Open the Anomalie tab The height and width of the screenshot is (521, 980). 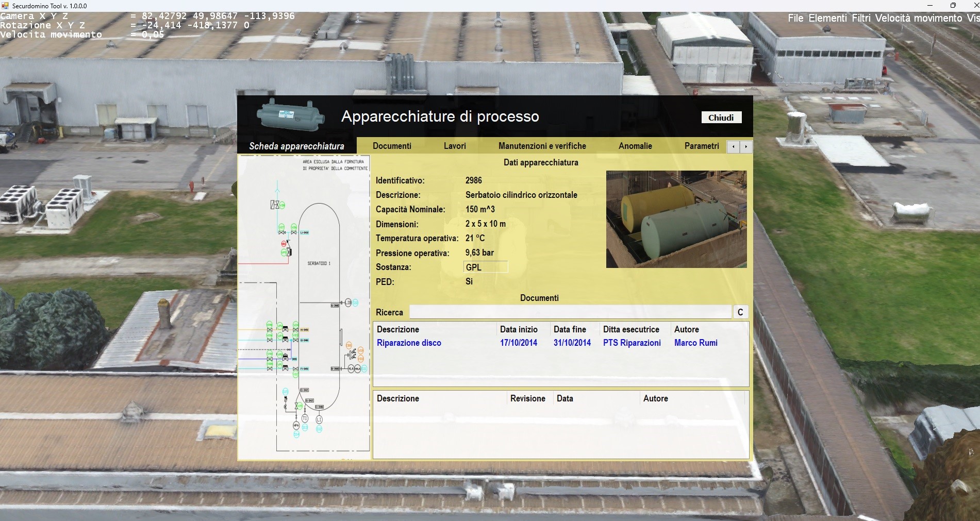click(x=635, y=146)
